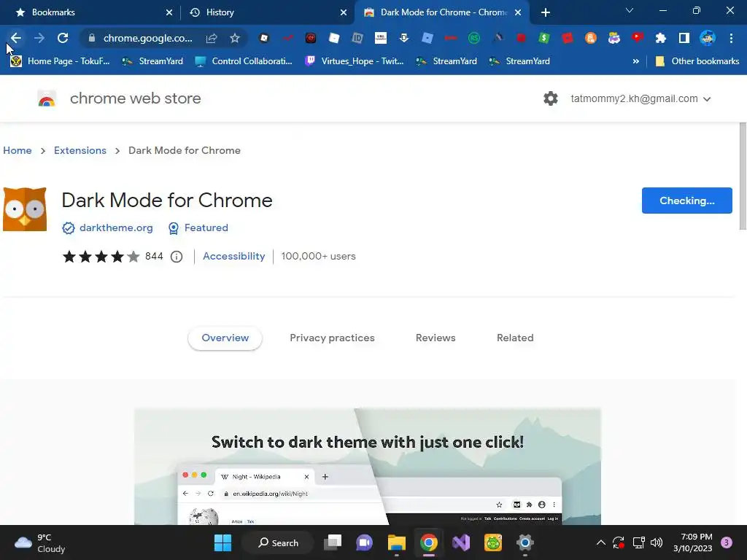
Task: Open the Privacy practices tab
Action: pyautogui.click(x=332, y=338)
